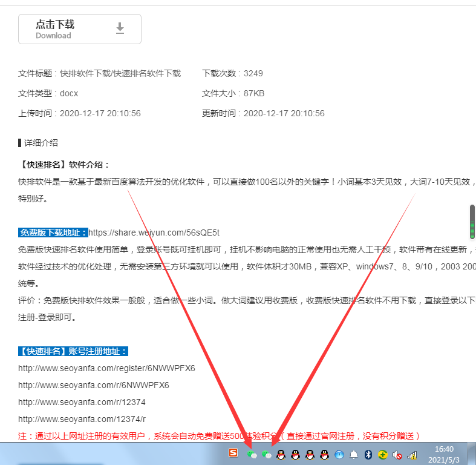This screenshot has height=465, width=476.
Task: Open the QQ penguin icon beside the blue bubble icon
Action: click(325, 455)
